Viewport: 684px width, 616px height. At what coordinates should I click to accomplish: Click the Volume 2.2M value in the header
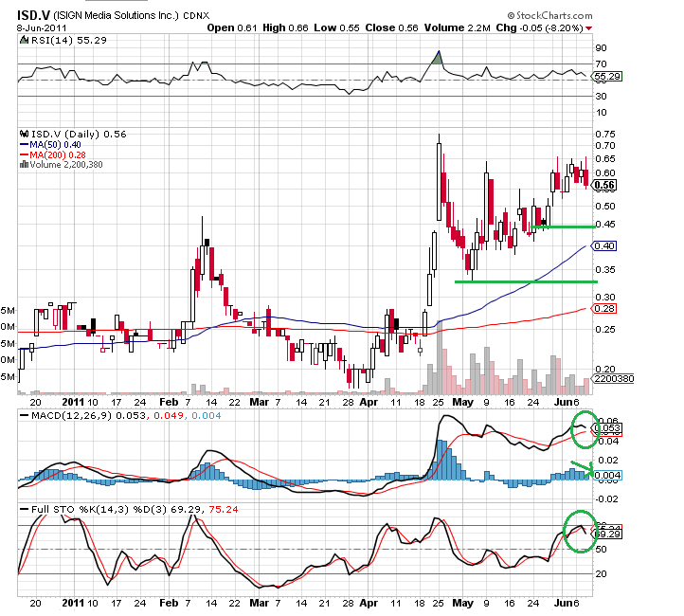458,27
